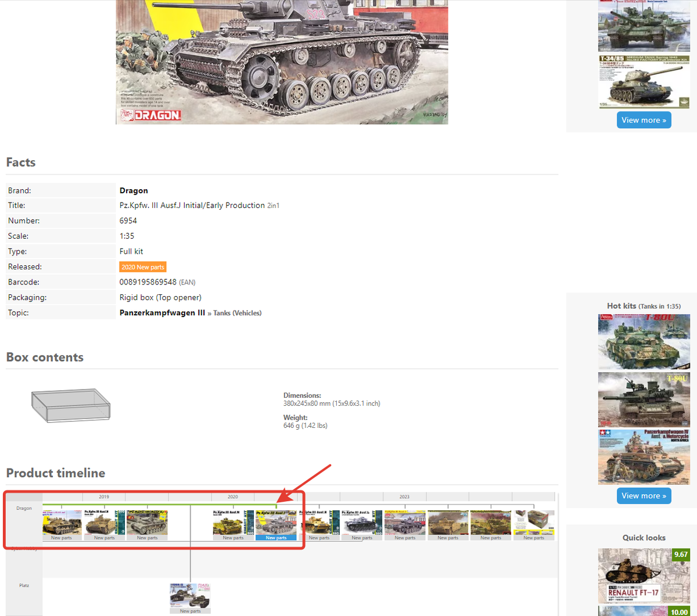
Task: Click the "Hot kits" sidebar heading
Action: tap(621, 306)
